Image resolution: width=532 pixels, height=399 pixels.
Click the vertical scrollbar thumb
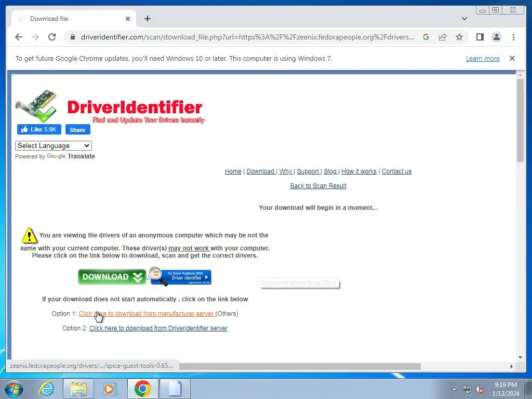click(x=521, y=121)
